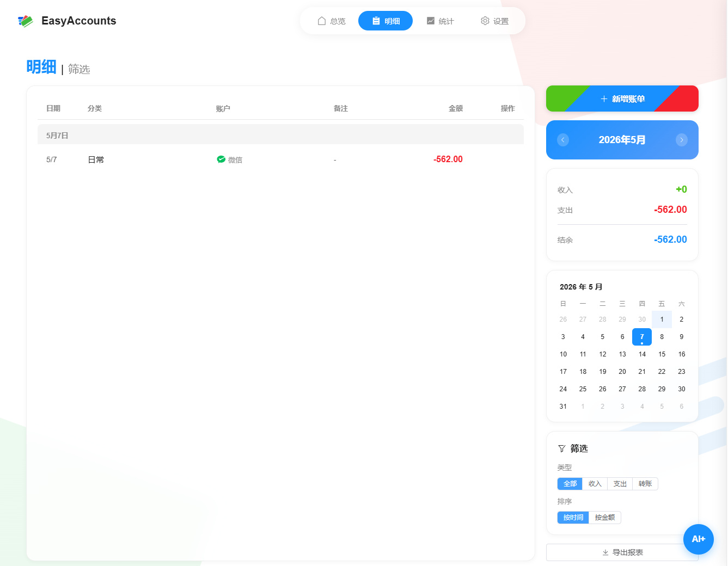Image resolution: width=728 pixels, height=566 pixels.
Task: Select the 转账 type filter
Action: coord(645,484)
